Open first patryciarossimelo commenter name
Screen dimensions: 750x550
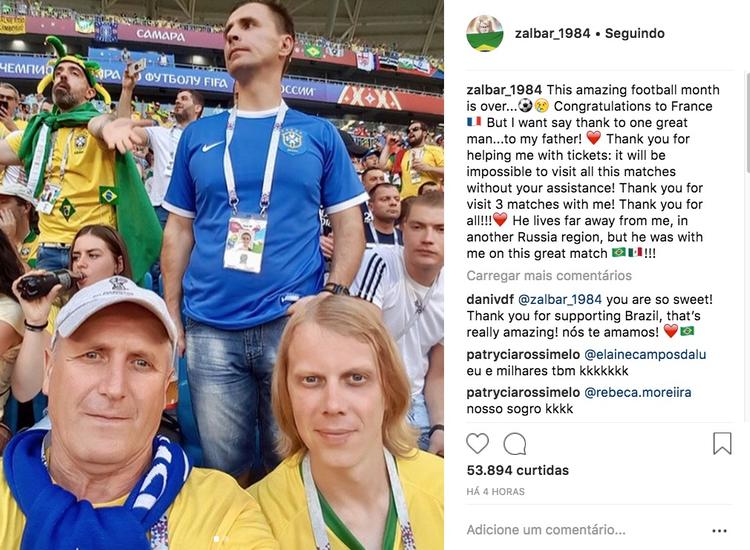(x=523, y=354)
